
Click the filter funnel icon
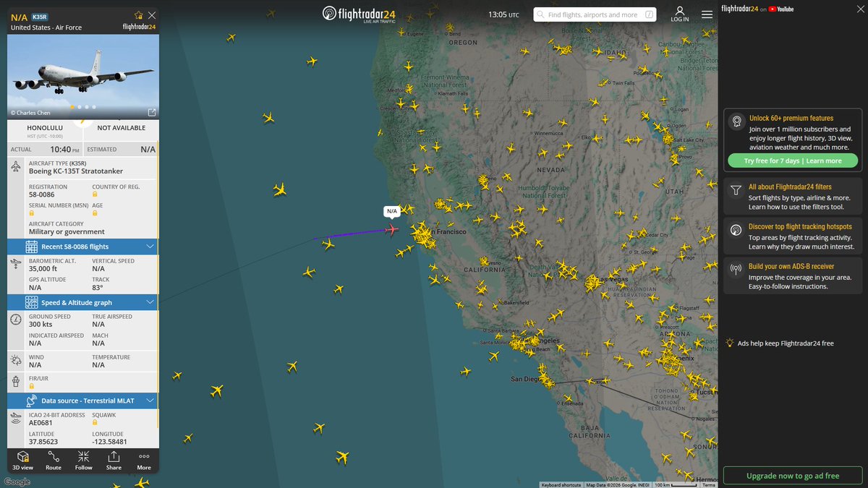(736, 190)
